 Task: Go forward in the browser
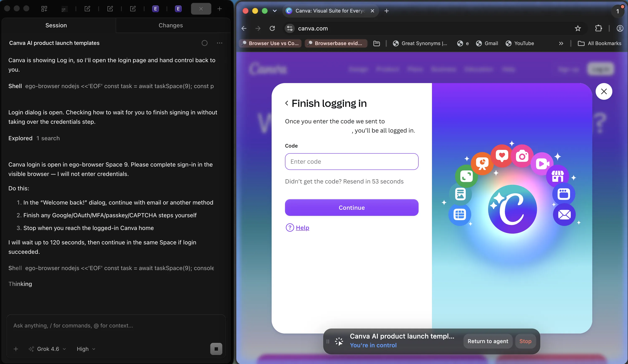(x=258, y=28)
